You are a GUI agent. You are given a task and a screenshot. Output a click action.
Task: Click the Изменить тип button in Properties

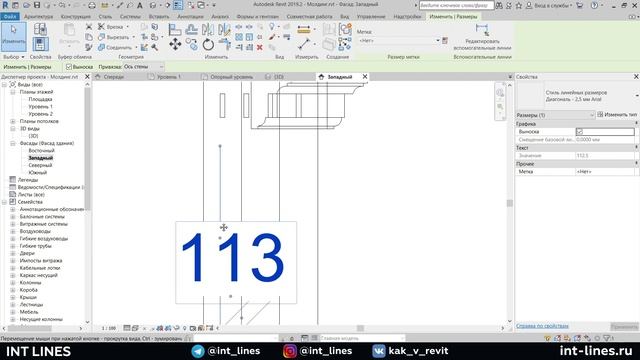[616, 115]
